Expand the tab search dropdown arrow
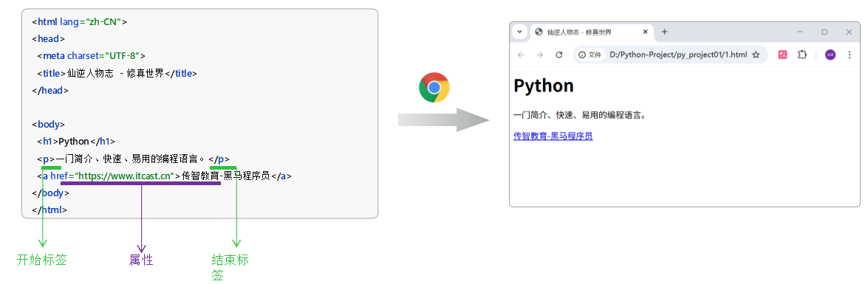The height and width of the screenshot is (284, 868). (x=519, y=32)
